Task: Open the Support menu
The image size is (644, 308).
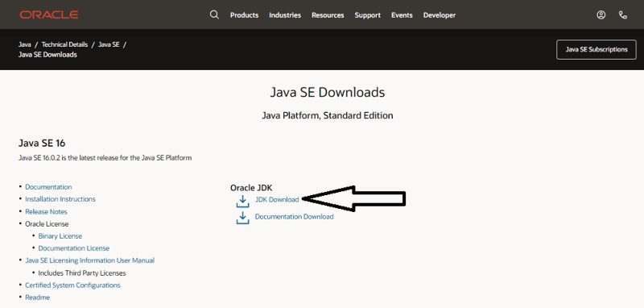Action: coord(368,15)
